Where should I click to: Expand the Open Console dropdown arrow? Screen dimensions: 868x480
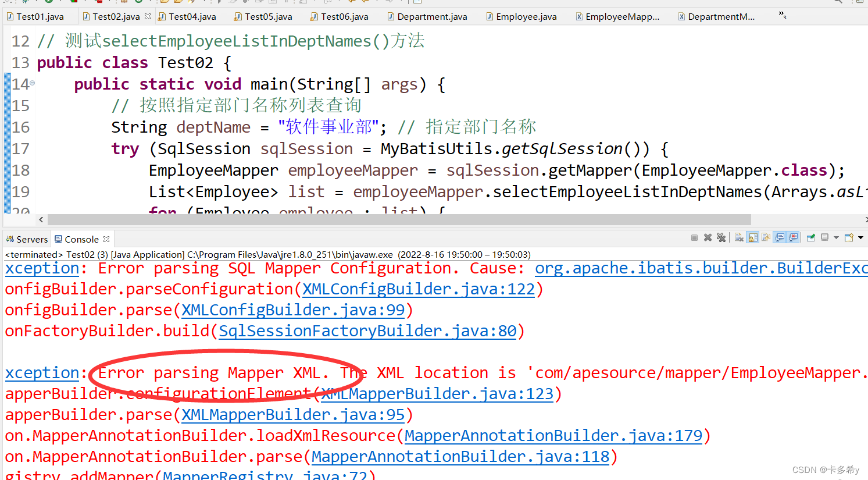[860, 237]
